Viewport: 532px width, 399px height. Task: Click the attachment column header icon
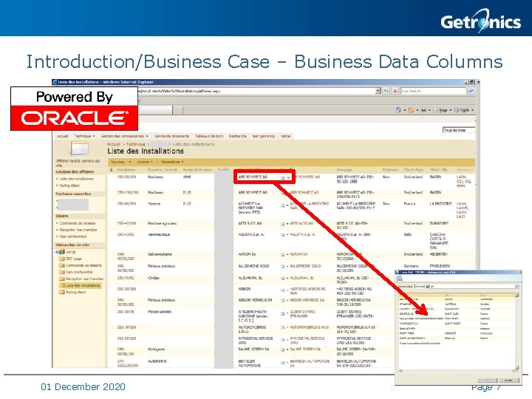click(x=112, y=170)
